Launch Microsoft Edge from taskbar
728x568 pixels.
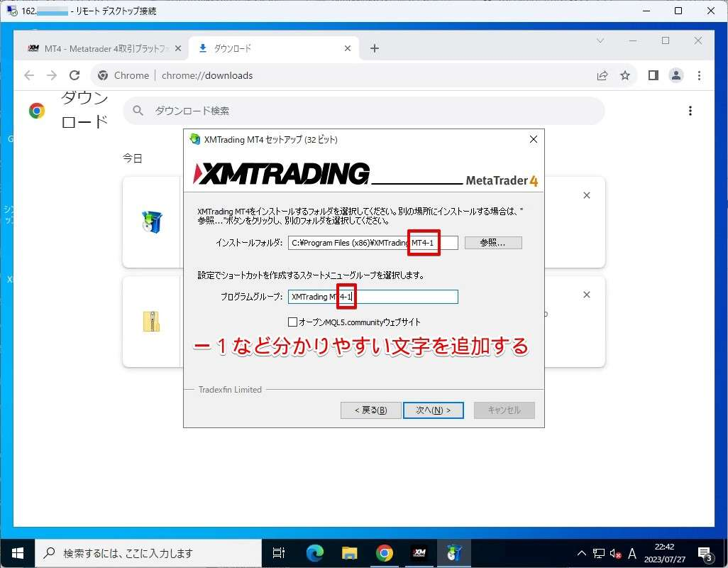pos(315,553)
